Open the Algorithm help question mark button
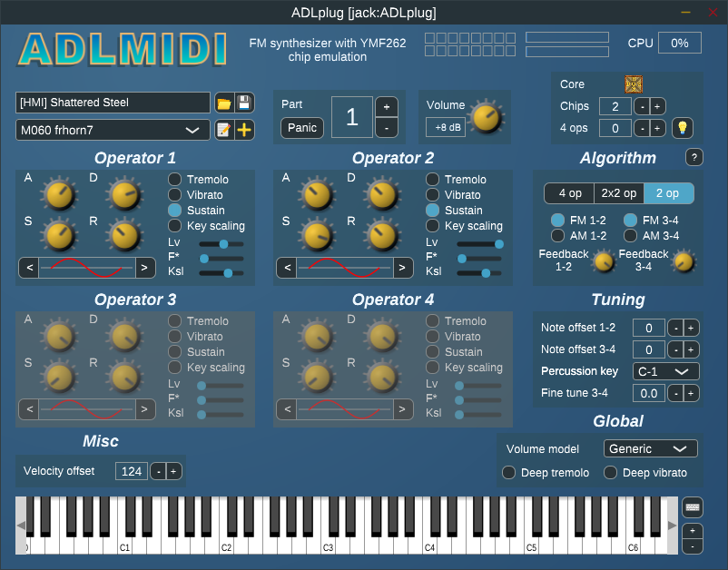Image resolution: width=728 pixels, height=570 pixels. pos(694,157)
